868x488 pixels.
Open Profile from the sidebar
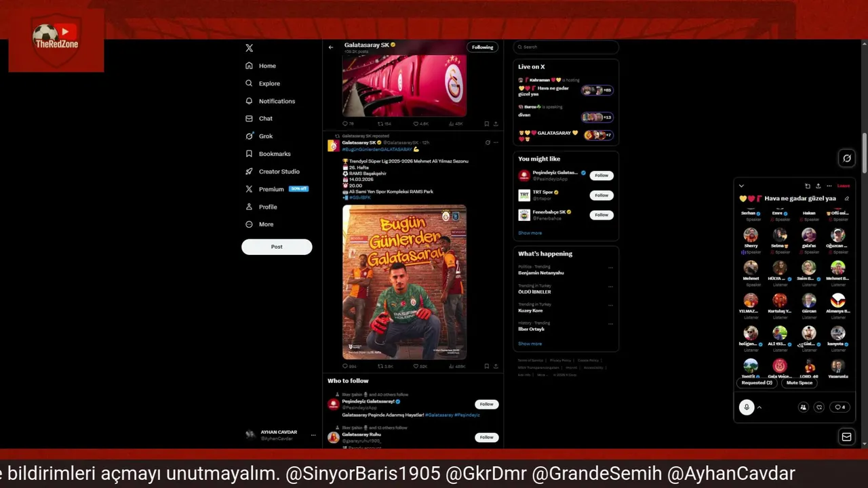(261, 207)
